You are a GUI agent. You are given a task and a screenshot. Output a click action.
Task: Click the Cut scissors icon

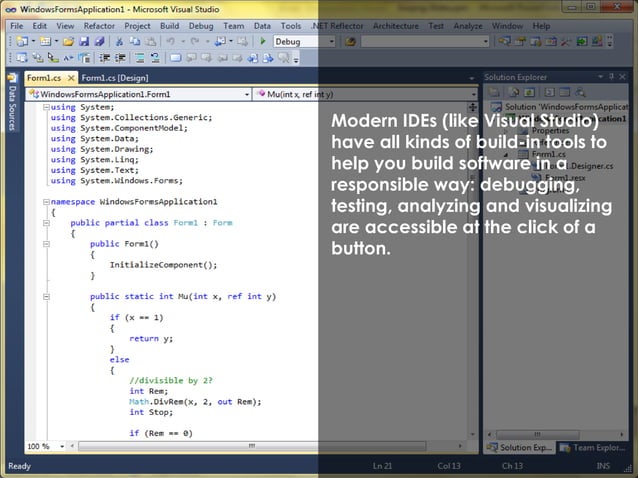pos(119,42)
